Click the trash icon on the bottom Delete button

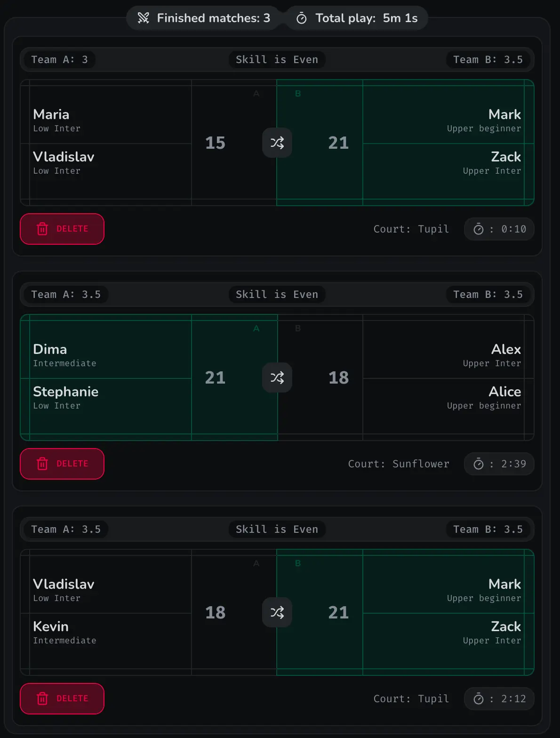42,699
